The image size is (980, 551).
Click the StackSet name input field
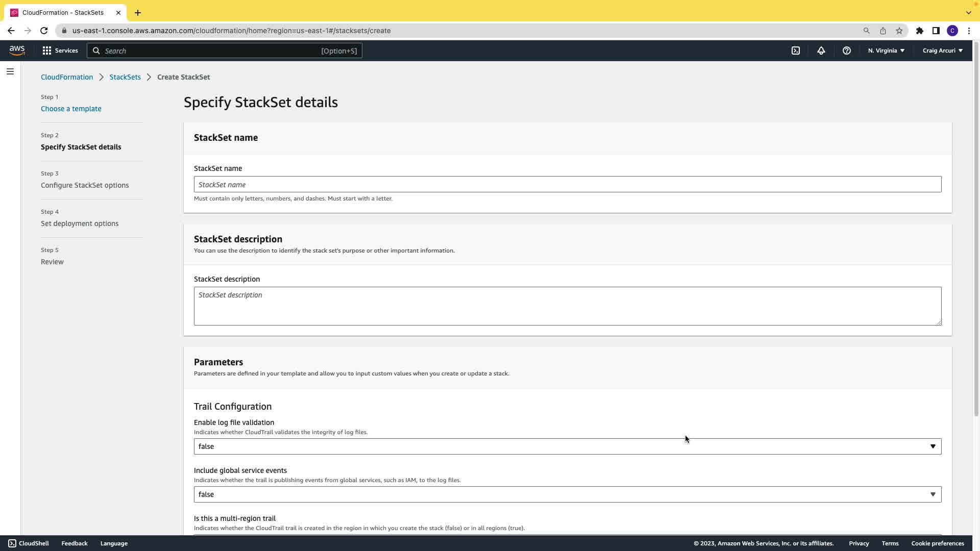point(567,185)
